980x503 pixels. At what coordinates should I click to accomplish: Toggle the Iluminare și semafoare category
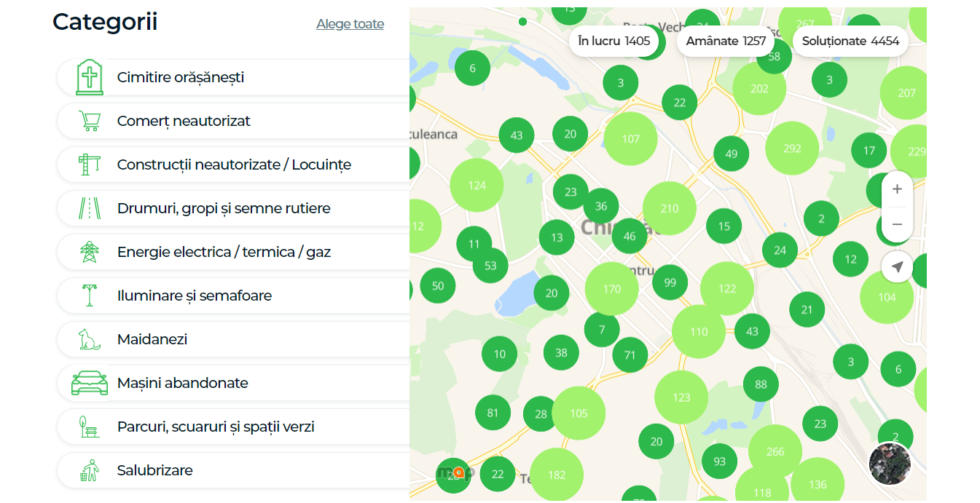195,296
